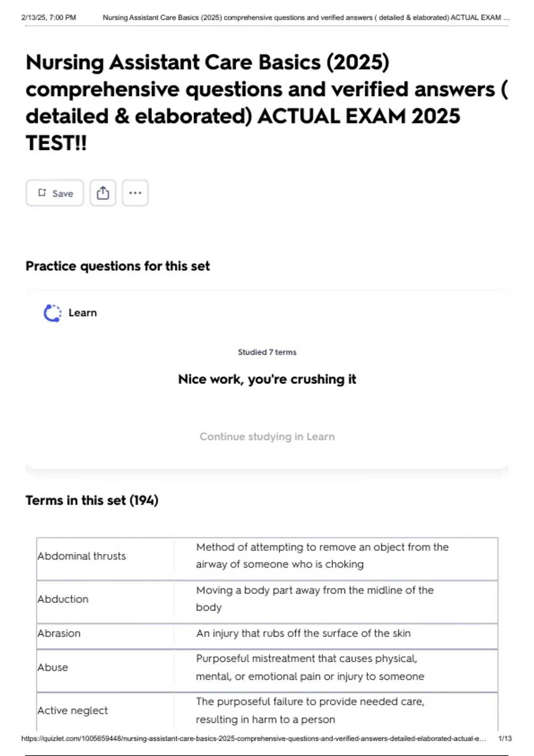The width and height of the screenshot is (534, 756).
Task: Click the definition of Abdominal thrusts
Action: pos(322,556)
